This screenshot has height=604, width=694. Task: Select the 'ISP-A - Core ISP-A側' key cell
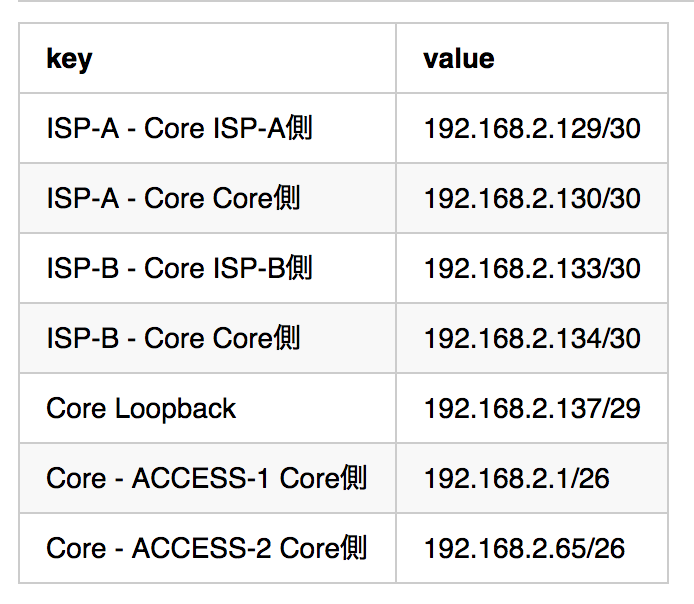pos(179,128)
